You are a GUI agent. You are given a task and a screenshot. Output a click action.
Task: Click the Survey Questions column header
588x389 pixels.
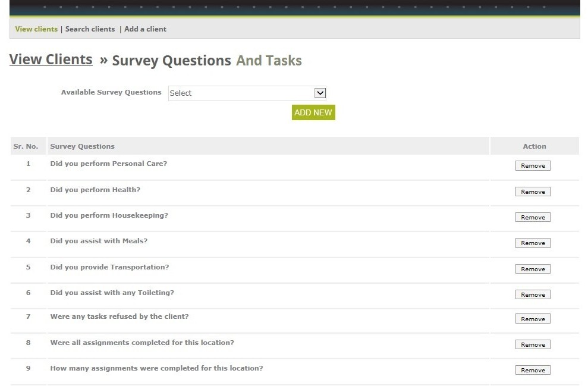(x=83, y=146)
